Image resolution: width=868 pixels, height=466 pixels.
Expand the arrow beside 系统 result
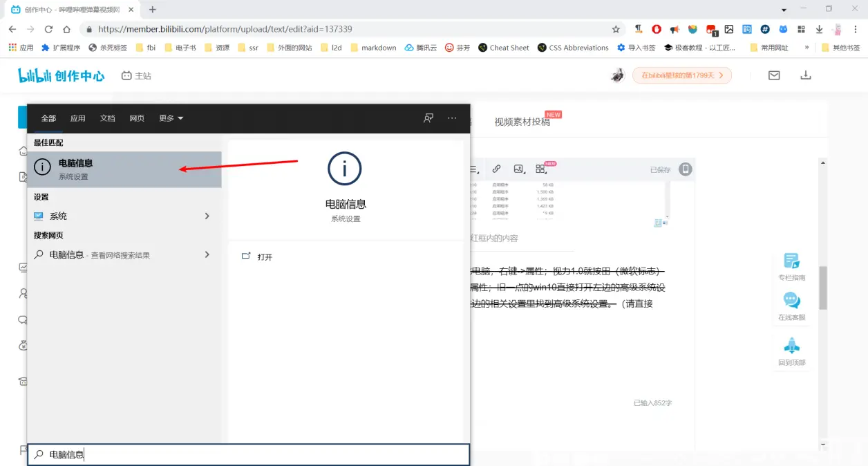click(207, 216)
